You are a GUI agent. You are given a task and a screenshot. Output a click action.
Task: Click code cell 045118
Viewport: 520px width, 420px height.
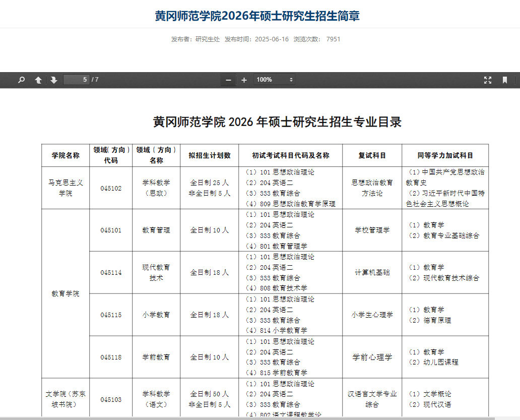pyautogui.click(x=111, y=357)
